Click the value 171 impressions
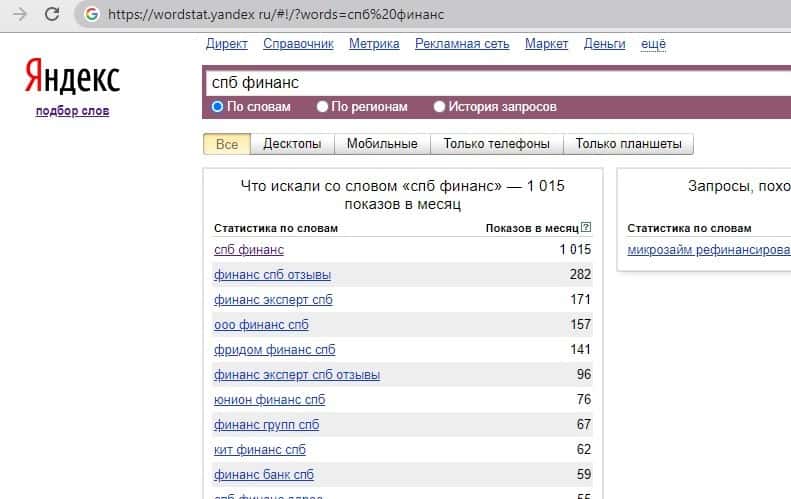791x499 pixels. [x=581, y=299]
